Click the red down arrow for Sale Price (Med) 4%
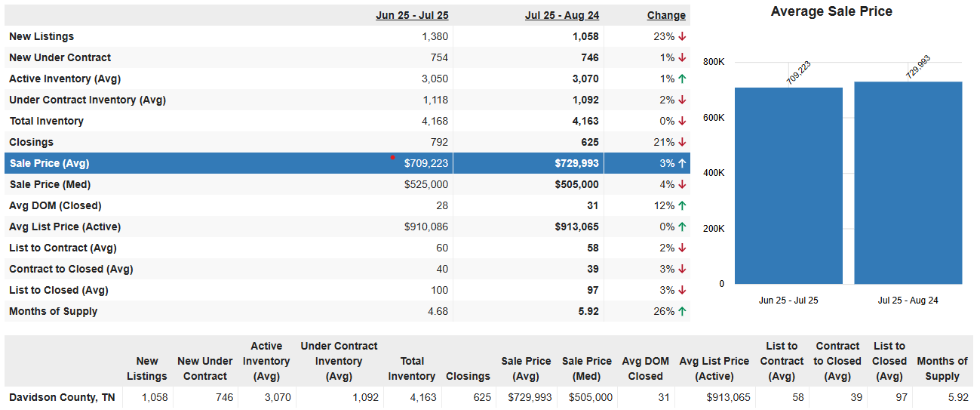Screen dimensions: 980x410 pos(682,184)
